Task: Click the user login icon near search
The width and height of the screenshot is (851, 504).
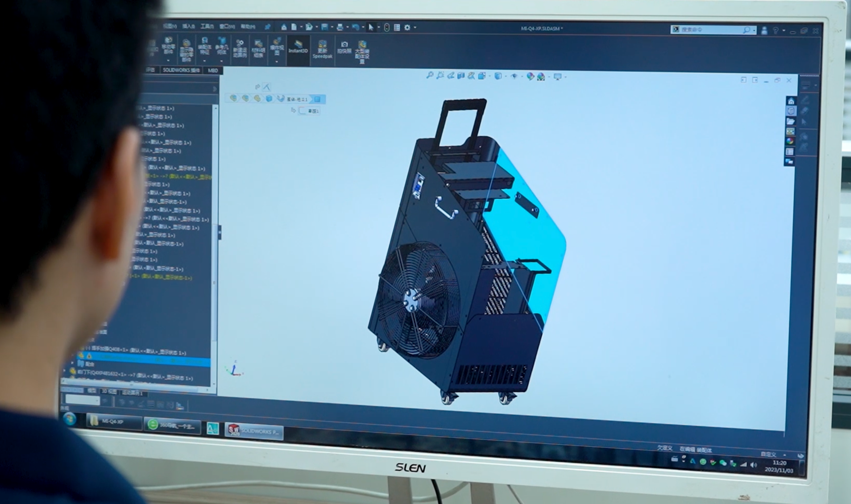Action: pos(764,30)
